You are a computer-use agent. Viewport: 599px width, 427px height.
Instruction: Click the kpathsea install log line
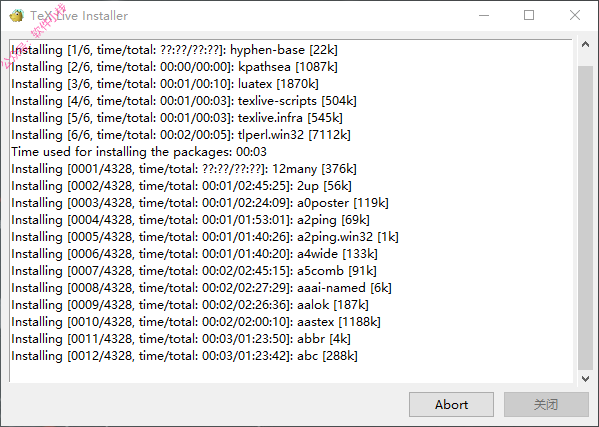coord(174,67)
